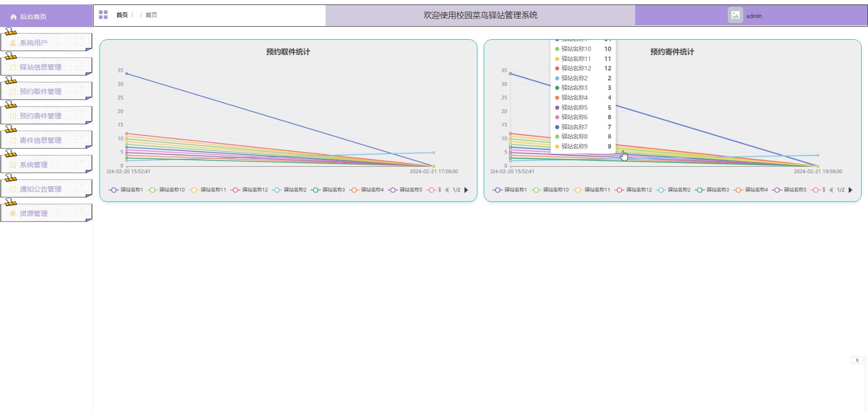The image size is (868, 411).
Task: Expand the 寄件信息管理 menu chevron
Action: point(82,136)
